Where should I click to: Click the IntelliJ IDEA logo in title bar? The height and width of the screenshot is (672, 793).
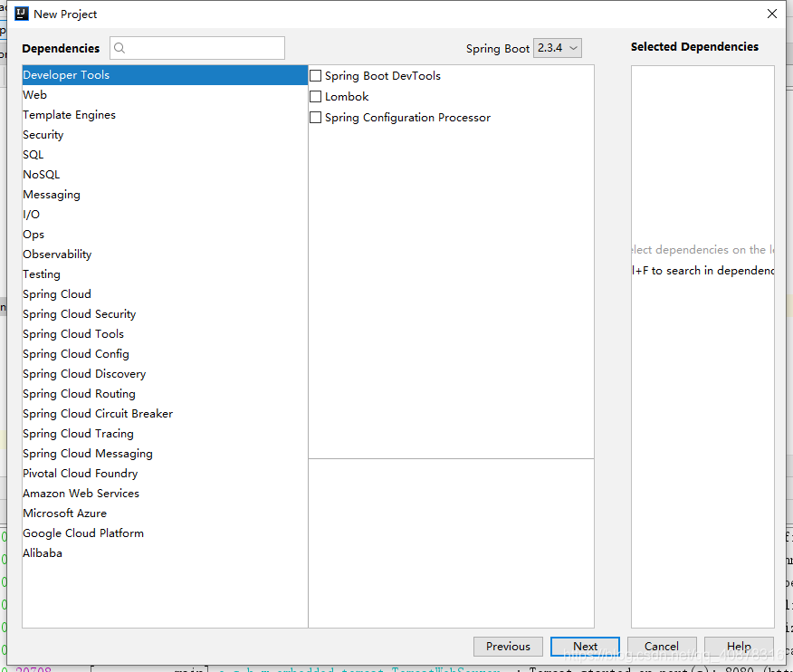(21, 14)
